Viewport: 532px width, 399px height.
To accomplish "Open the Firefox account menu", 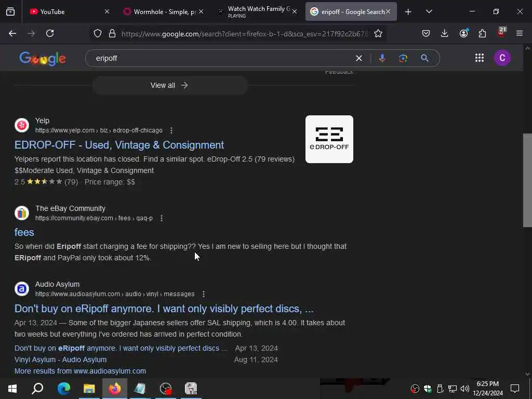I will tap(463, 33).
